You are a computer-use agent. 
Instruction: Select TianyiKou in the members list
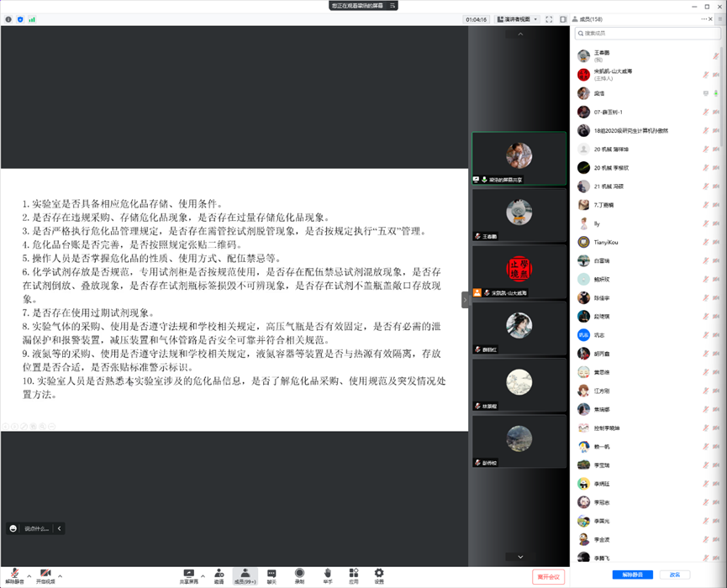pyautogui.click(x=605, y=242)
